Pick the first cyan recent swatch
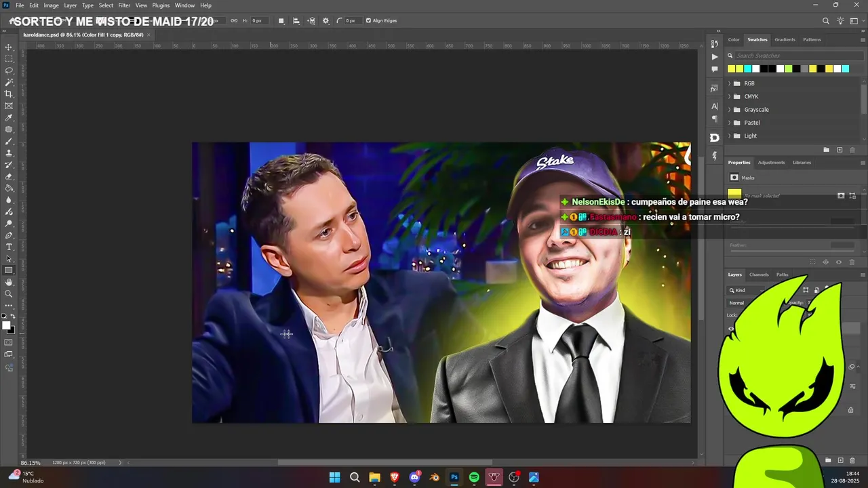Screen dimensions: 868x488 tap(748, 68)
